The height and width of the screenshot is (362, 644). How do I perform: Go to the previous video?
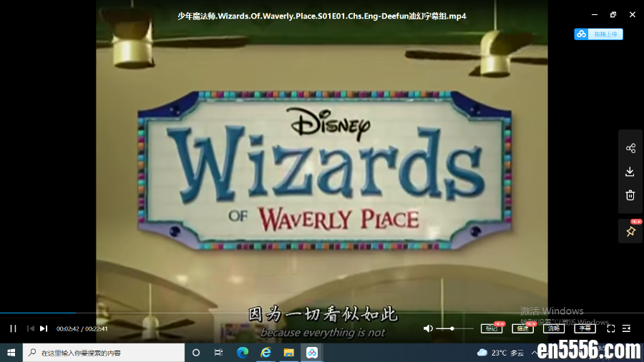click(x=30, y=329)
